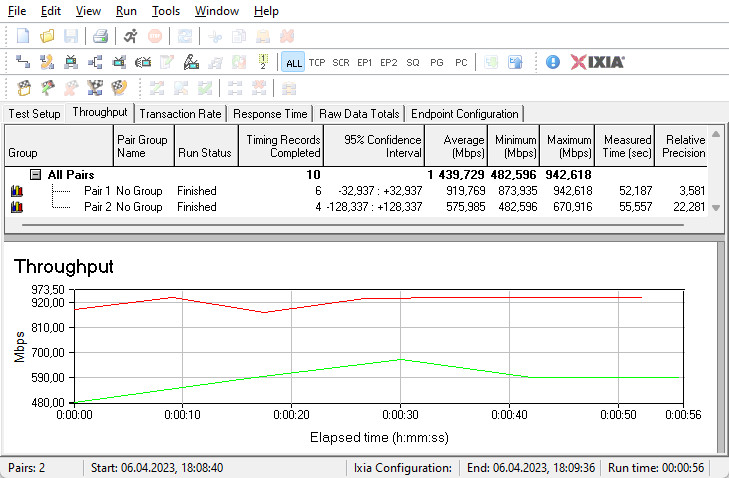Click the Print icon in toolbar
The height and width of the screenshot is (478, 729).
[101, 36]
